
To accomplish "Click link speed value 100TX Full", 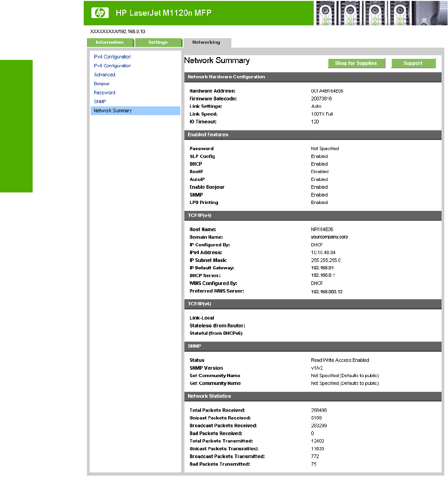I will click(x=322, y=114).
